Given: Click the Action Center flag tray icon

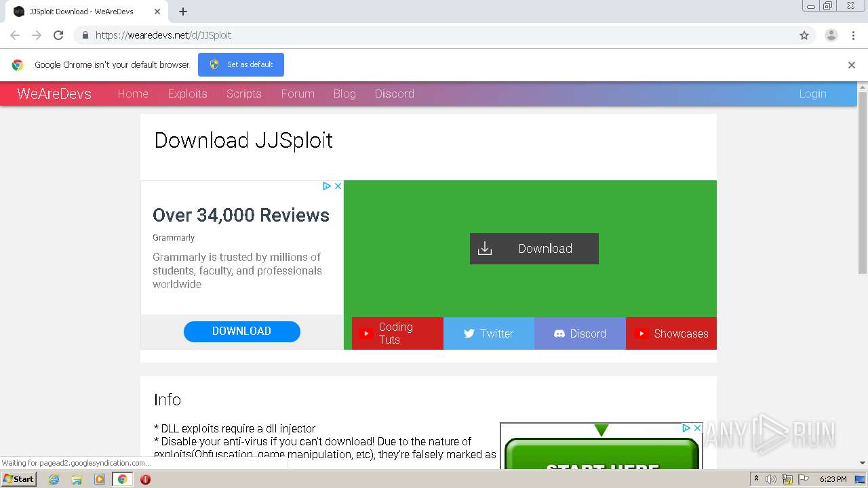Looking at the screenshot, I should 804,479.
